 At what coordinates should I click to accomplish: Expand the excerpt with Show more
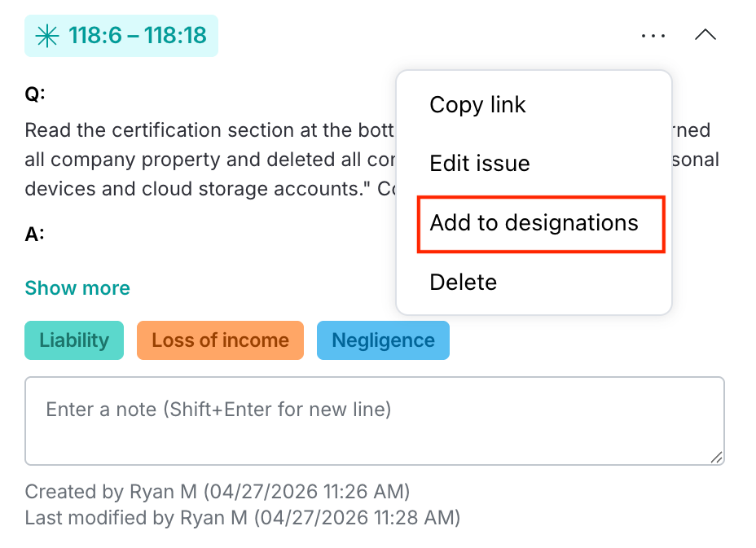tap(77, 288)
